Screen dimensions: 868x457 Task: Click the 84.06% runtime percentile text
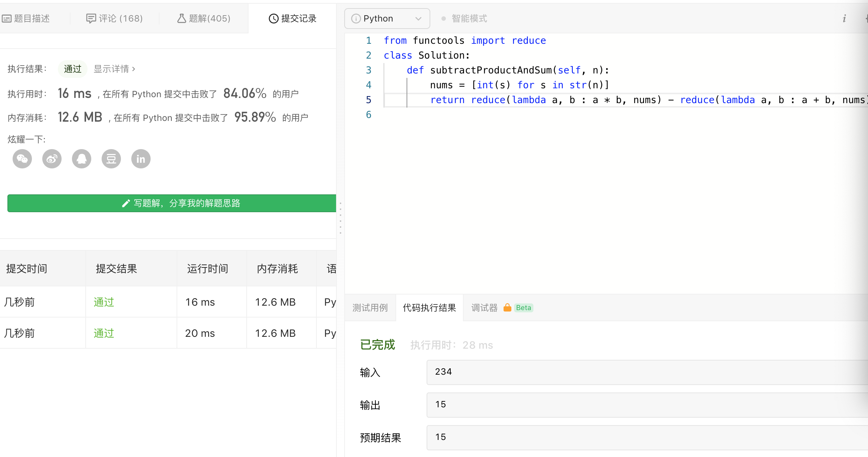(x=245, y=93)
